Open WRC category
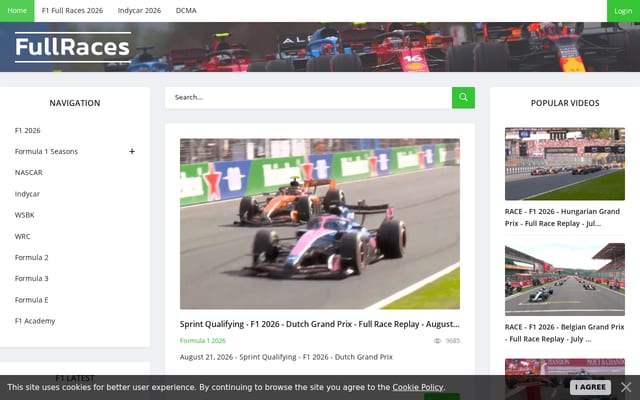 tap(22, 236)
